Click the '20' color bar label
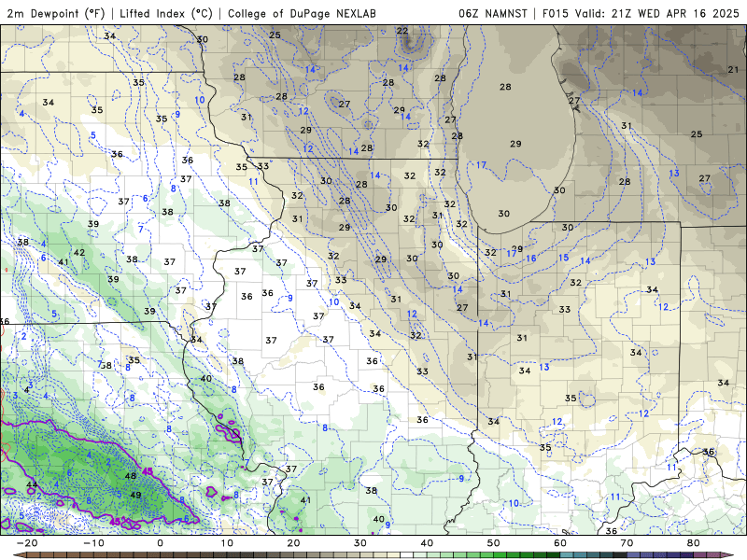Image resolution: width=747 pixels, height=560 pixels. (293, 543)
